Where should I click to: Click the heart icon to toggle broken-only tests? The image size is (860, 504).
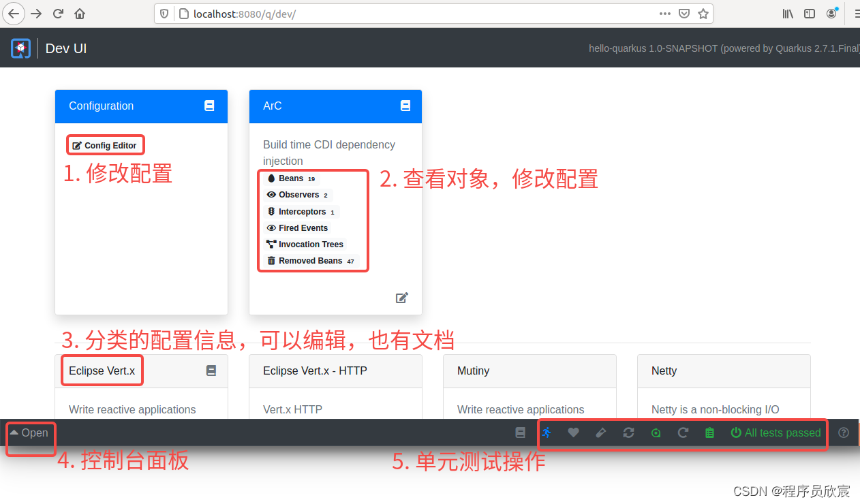click(573, 432)
